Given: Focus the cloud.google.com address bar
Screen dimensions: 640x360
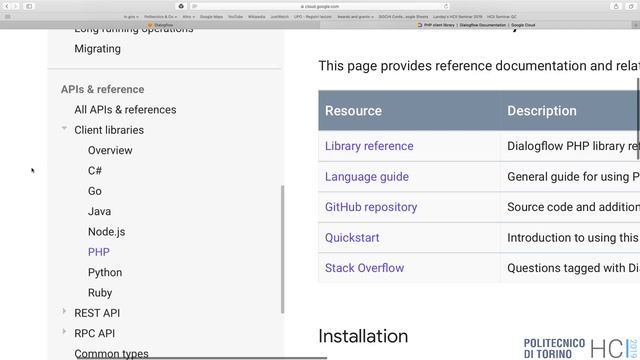Looking at the screenshot, I should 320,6.
